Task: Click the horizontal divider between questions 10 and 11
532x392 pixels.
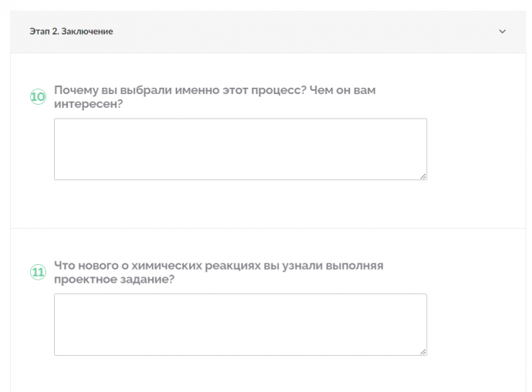Action: (268, 229)
